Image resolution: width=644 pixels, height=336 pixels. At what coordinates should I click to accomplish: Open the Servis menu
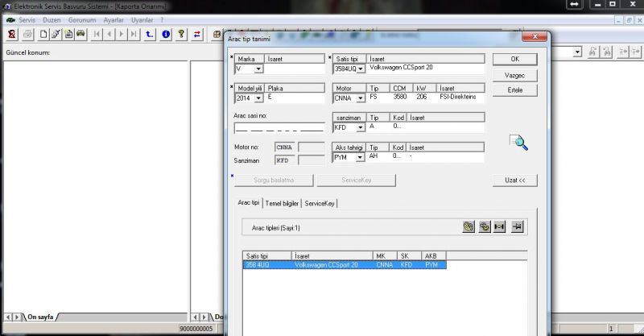click(x=27, y=19)
